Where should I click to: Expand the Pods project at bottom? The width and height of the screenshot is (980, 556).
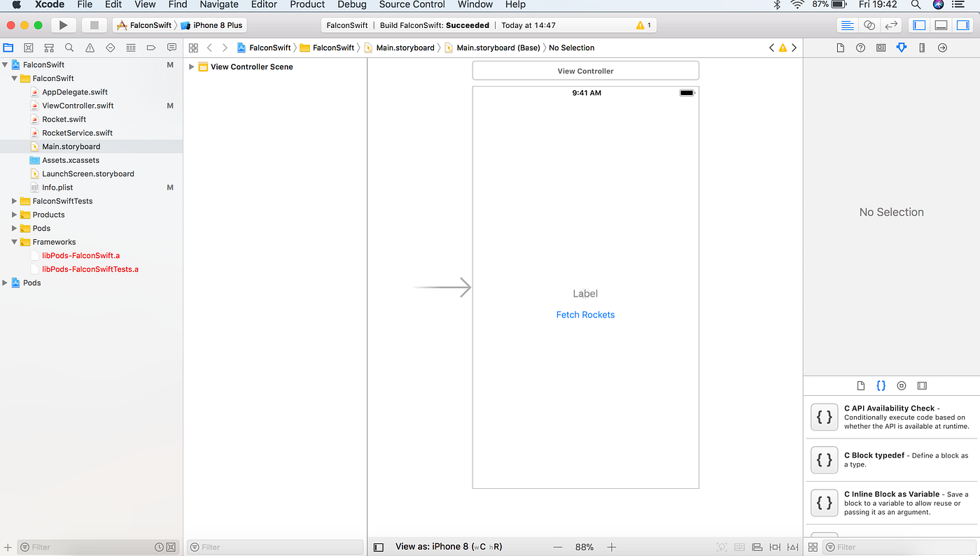(x=6, y=283)
